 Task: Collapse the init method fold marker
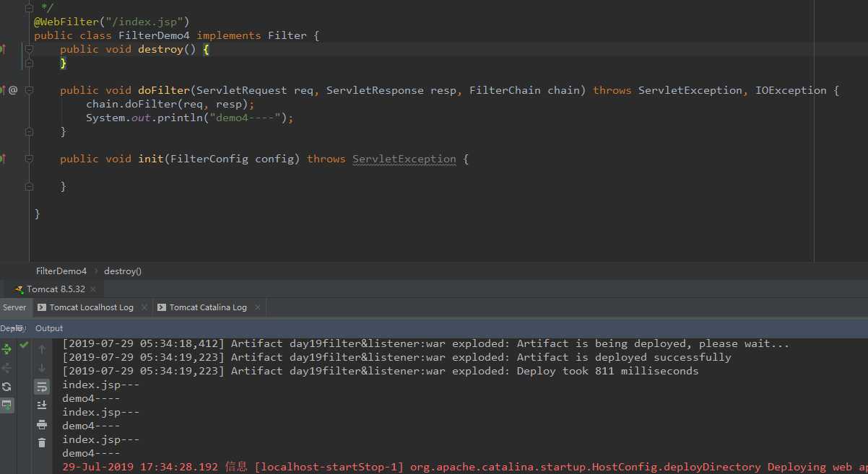(x=29, y=159)
